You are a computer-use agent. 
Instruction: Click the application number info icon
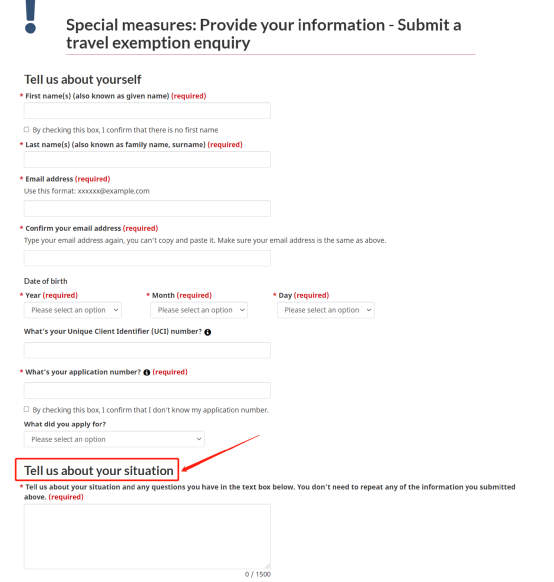(147, 372)
